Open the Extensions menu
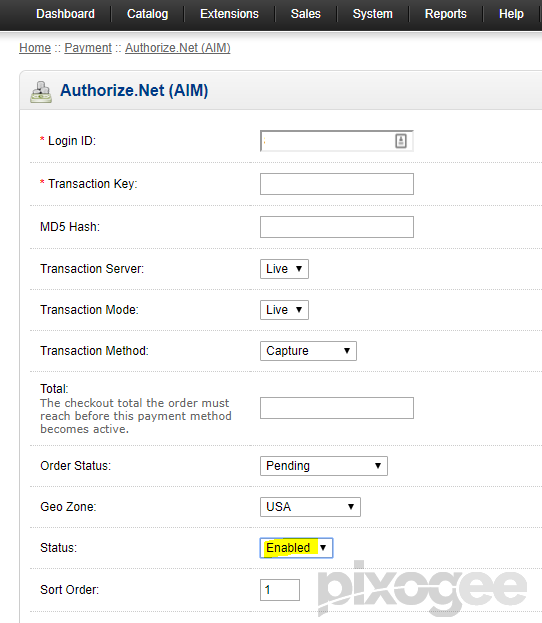Image resolution: width=542 pixels, height=623 pixels. [229, 14]
